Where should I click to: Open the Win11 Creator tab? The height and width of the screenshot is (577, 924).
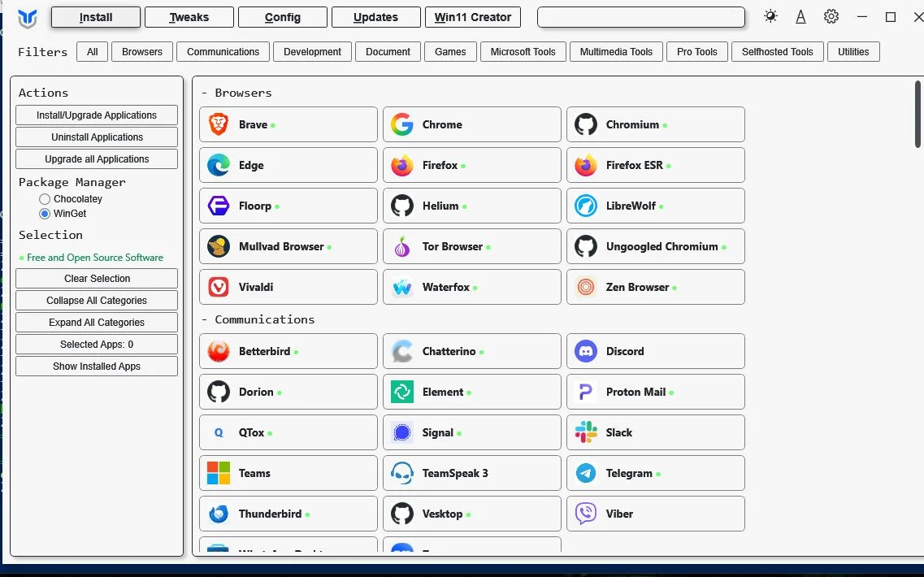pos(473,17)
